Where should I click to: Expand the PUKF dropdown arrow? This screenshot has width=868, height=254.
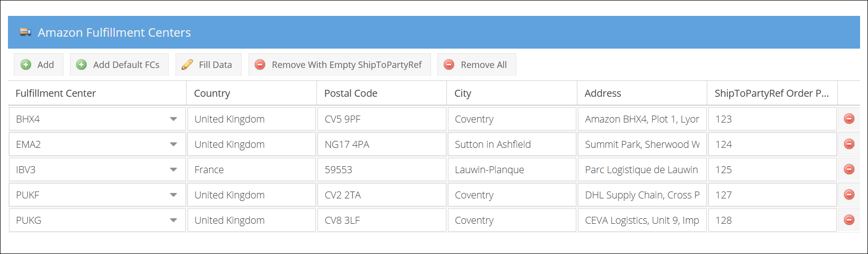tap(173, 195)
